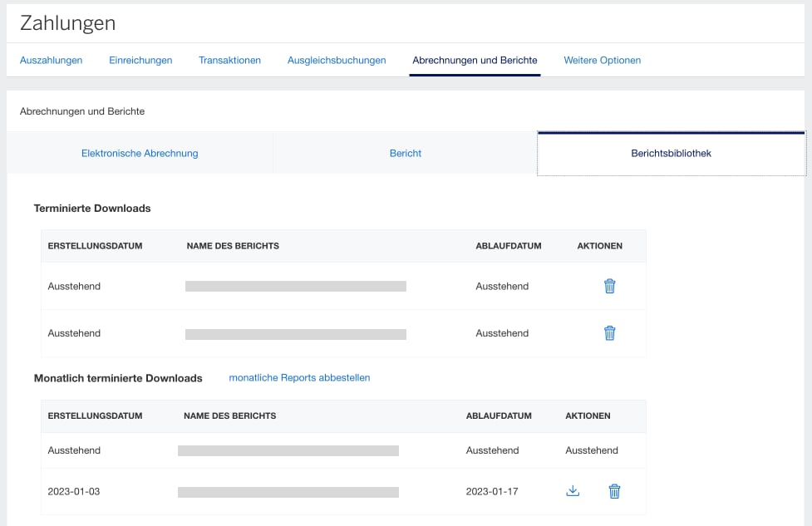Delete the first pending report under Terminierte Downloads
The height and width of the screenshot is (526, 812).
609,286
